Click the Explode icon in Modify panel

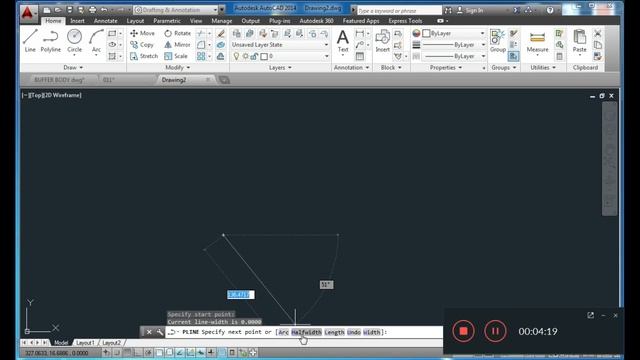pos(221,44)
